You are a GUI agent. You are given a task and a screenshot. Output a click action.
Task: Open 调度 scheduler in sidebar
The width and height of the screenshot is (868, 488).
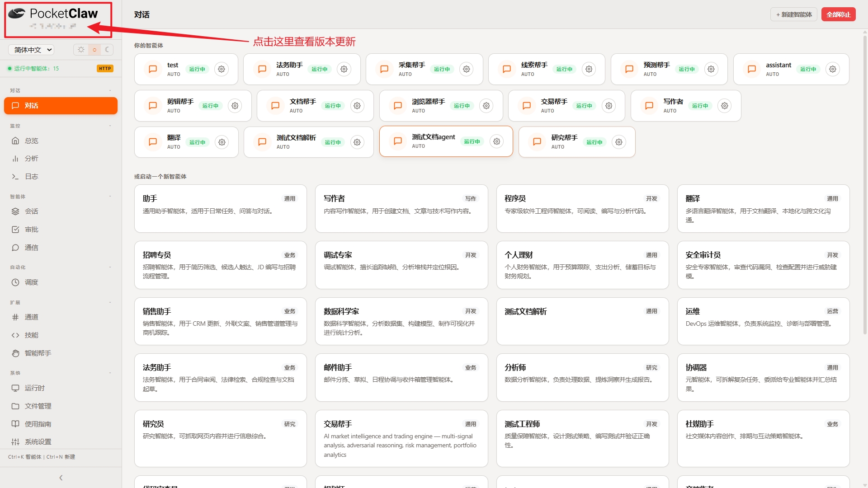tap(61, 282)
